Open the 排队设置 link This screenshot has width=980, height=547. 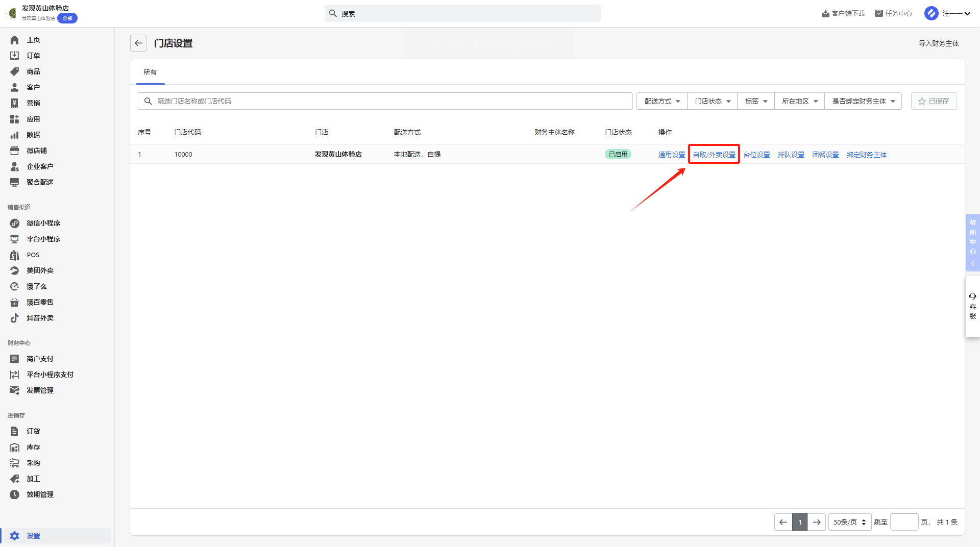click(x=791, y=155)
